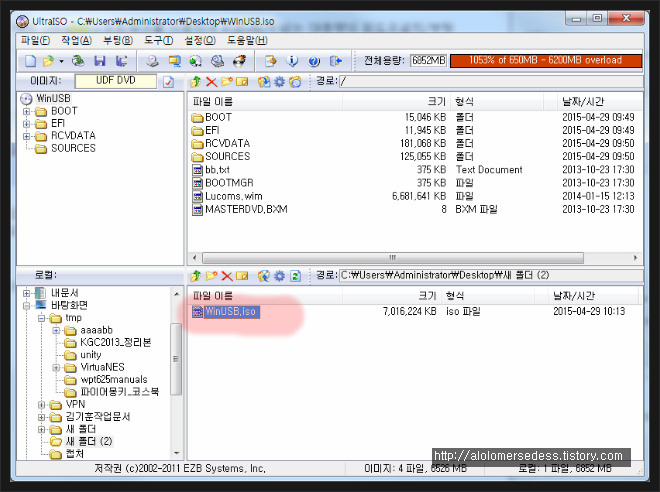Screen dimensions: 660x492
Task: Click the Save As toolbar icon
Action: (122, 61)
